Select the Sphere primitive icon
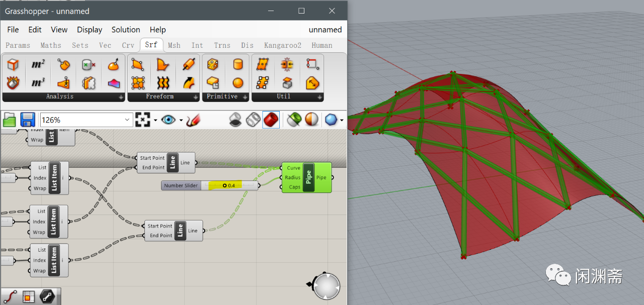 237,82
